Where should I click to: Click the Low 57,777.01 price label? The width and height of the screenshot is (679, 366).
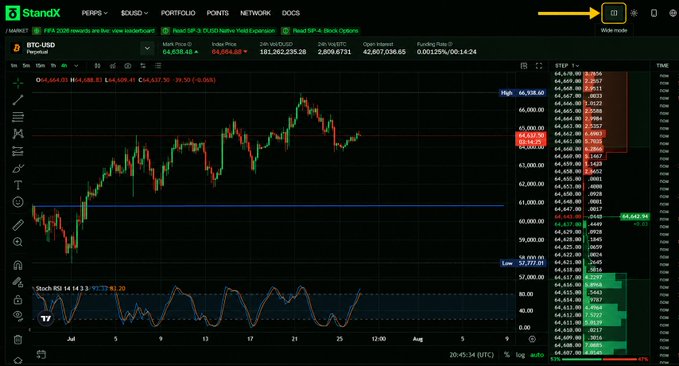523,263
